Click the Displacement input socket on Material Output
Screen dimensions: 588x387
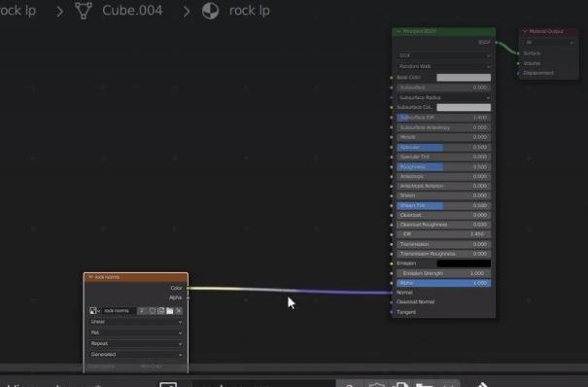[x=519, y=73]
